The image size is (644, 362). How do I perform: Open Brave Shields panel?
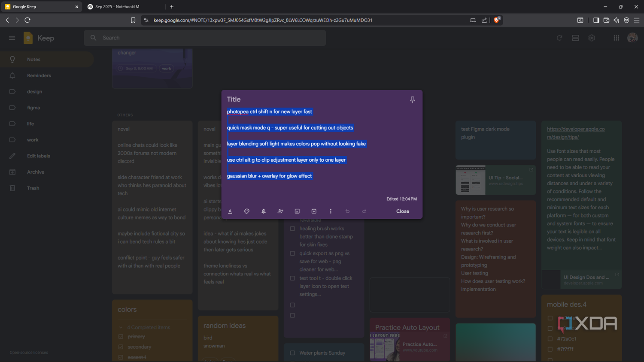497,20
